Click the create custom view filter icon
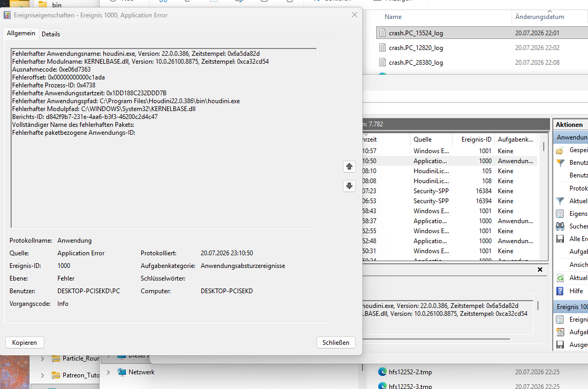The height and width of the screenshot is (389, 588). 560,163
